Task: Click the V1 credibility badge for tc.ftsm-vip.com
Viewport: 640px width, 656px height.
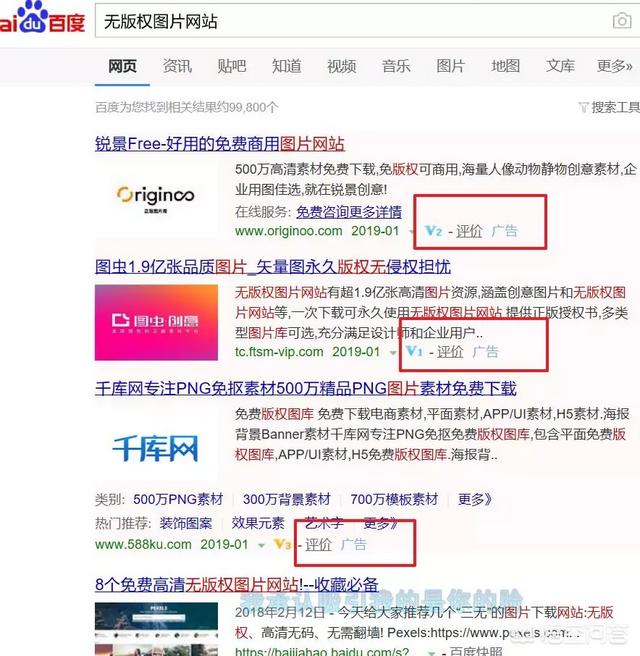Action: (x=414, y=351)
